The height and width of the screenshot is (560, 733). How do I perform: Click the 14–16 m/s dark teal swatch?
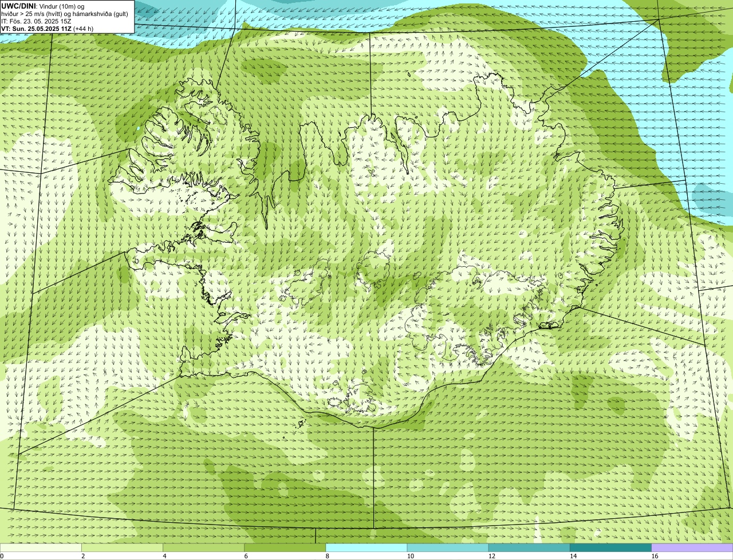pyautogui.click(x=611, y=547)
